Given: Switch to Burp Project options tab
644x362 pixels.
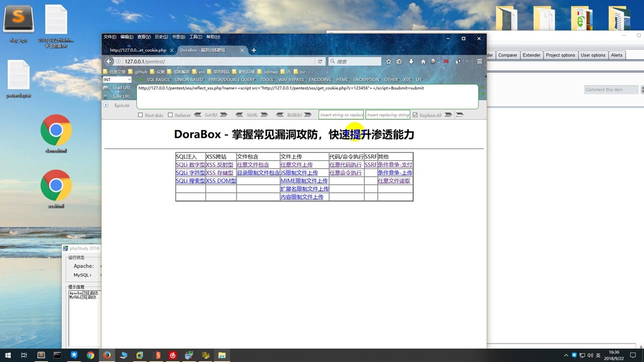Looking at the screenshot, I should pos(560,55).
